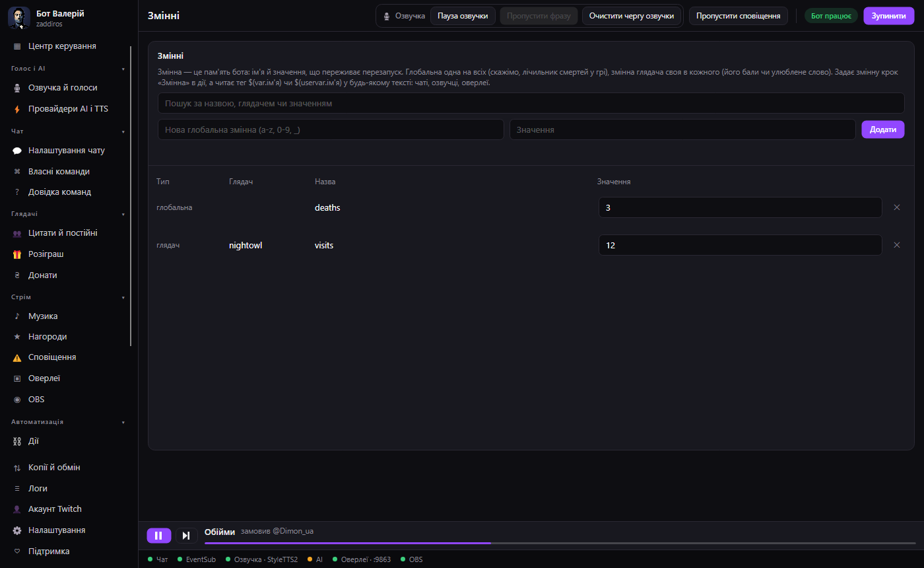Click the EventSub status indicator
Screen dimensions: 924x568
tap(196, 559)
